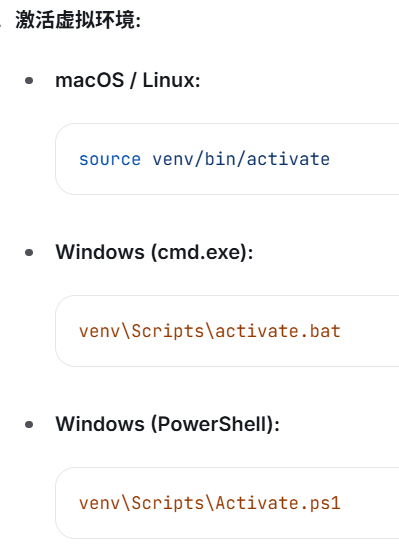Select the bullet dot before Windows (cmd.exe)
Viewport: 399px width, 550px height.
pyautogui.click(x=29, y=253)
